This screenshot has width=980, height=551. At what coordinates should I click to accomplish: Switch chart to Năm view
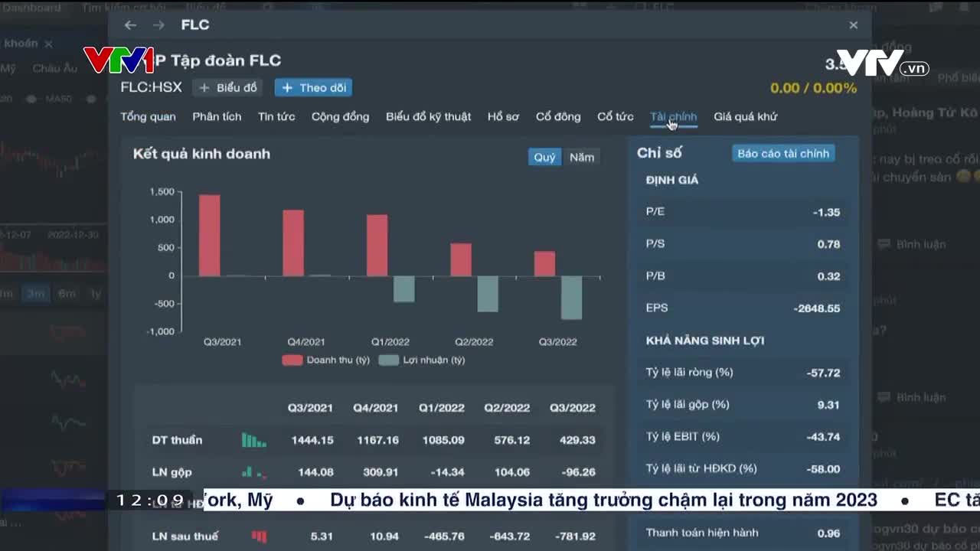click(x=582, y=157)
